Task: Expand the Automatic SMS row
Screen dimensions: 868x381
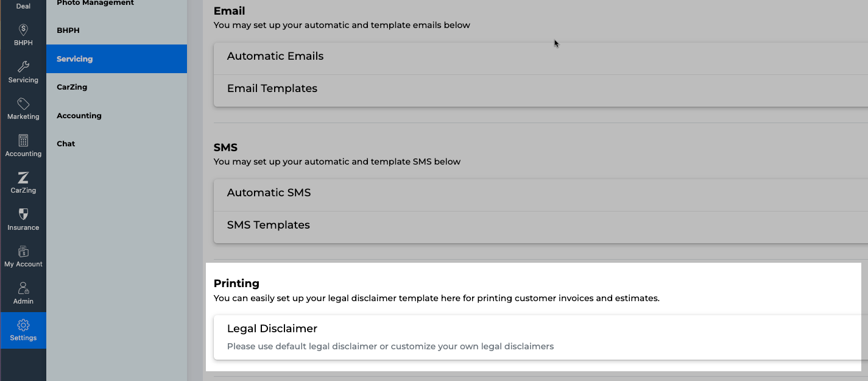Action: click(x=541, y=195)
